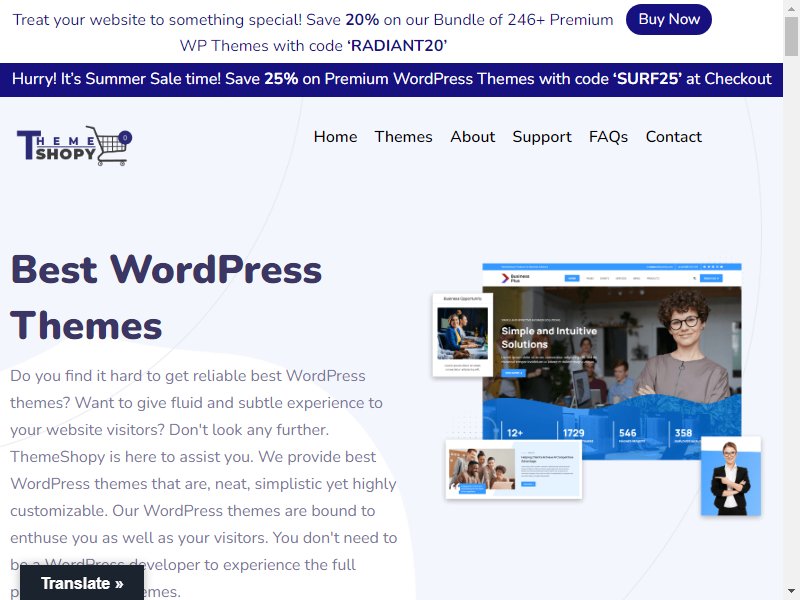
Task: Click the Best WordPress Themes heading
Action: tap(166, 297)
